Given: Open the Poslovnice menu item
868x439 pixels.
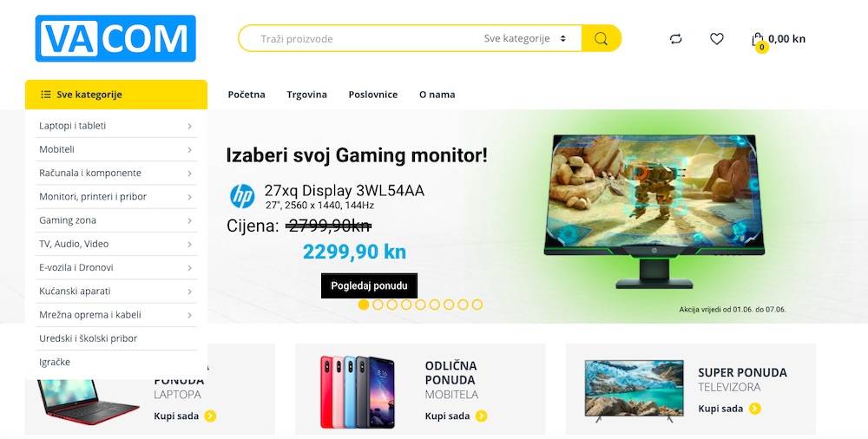Looking at the screenshot, I should pyautogui.click(x=373, y=95).
